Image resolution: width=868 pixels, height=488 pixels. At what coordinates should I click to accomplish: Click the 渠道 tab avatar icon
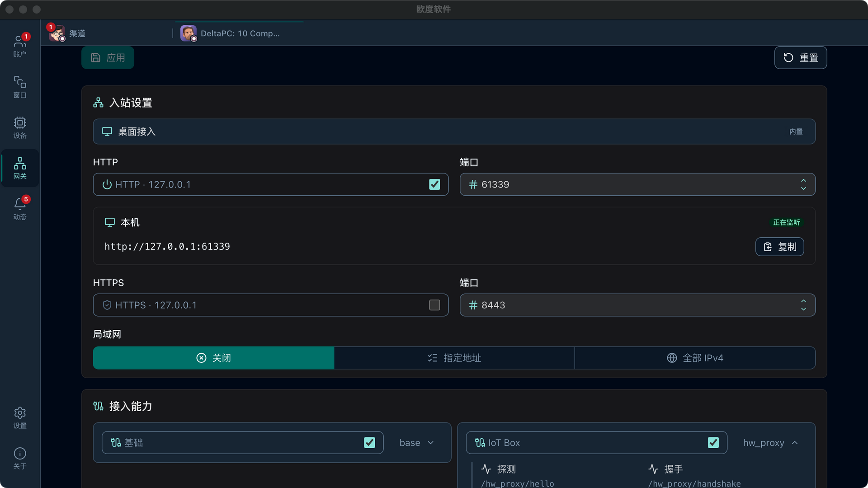coord(57,33)
